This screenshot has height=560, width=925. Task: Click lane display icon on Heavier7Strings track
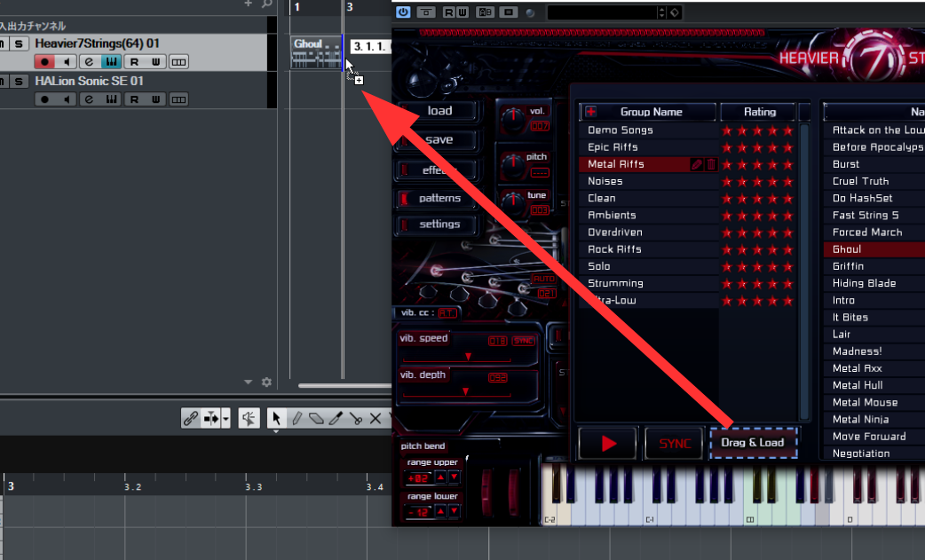pos(178,62)
